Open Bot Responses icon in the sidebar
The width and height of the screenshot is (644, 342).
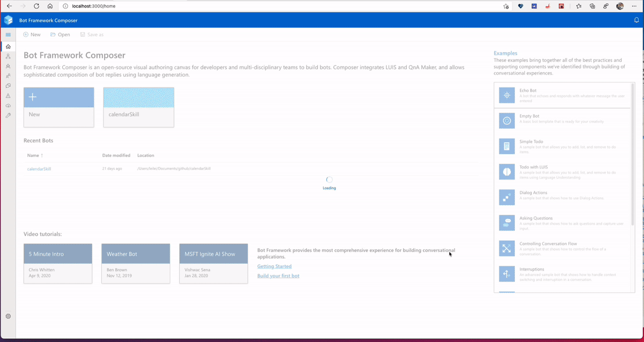8,66
